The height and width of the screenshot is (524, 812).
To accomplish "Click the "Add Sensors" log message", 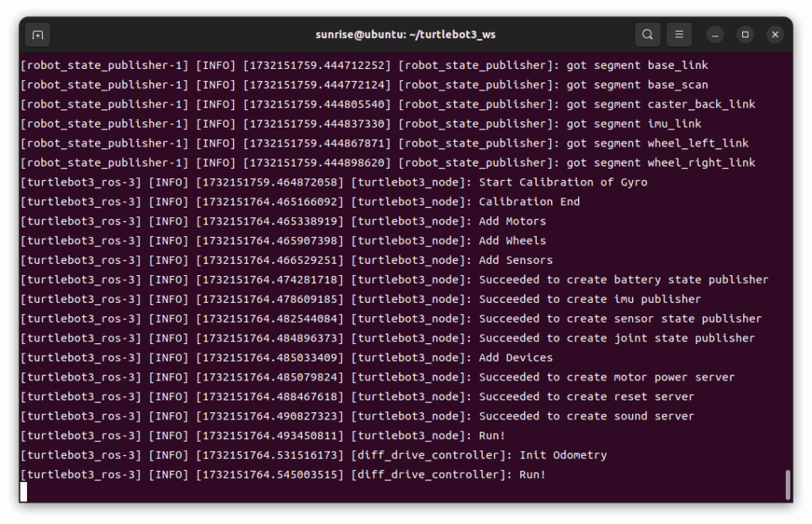I will point(515,260).
